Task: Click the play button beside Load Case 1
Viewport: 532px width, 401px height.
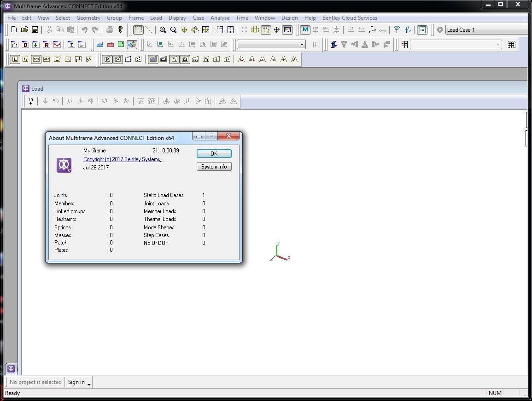Action: tap(440, 30)
